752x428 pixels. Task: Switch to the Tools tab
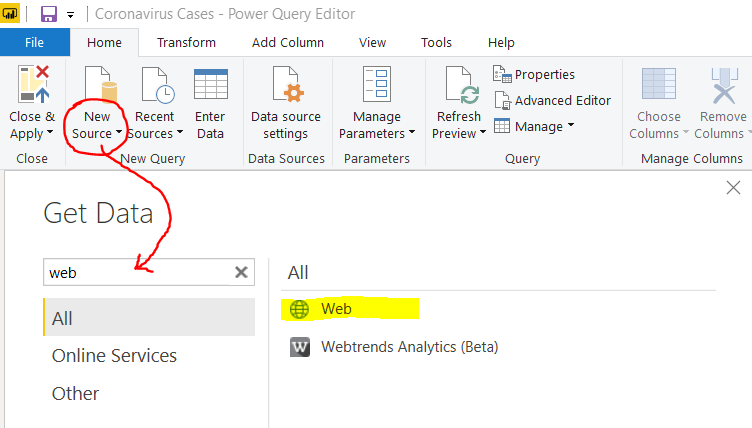(x=436, y=42)
